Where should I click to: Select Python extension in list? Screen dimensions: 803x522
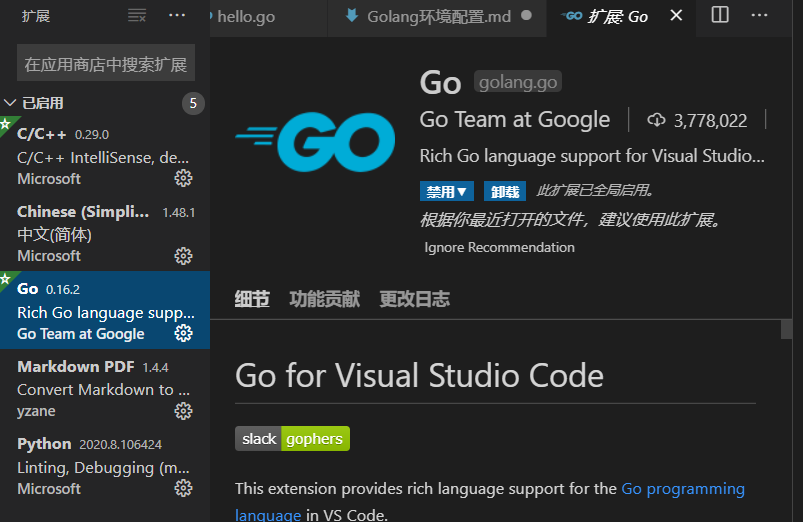(x=105, y=465)
